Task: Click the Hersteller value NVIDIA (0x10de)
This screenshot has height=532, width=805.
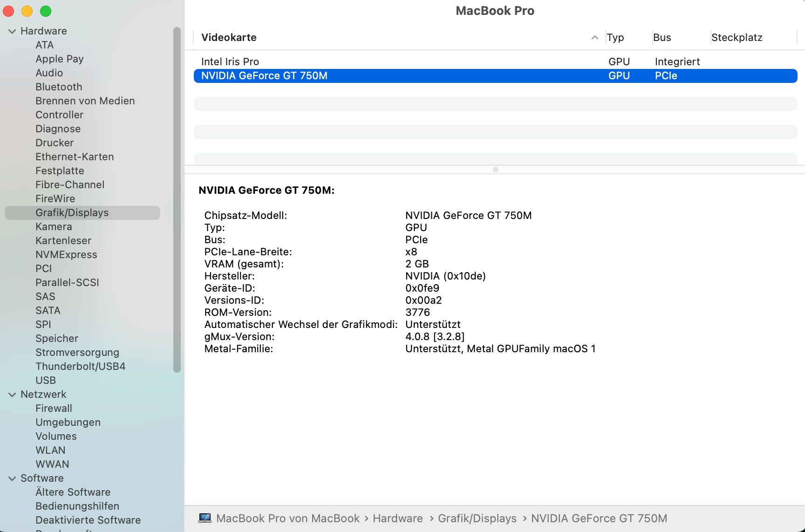Action: 445,276
